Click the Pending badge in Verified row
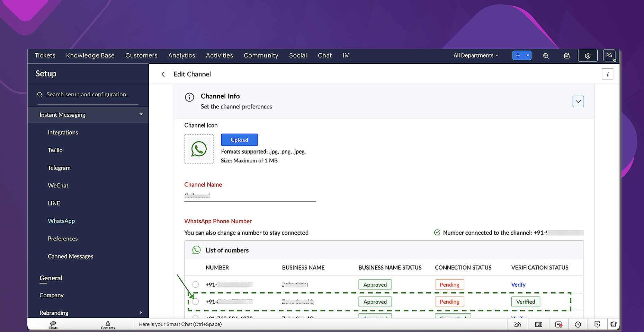The height and width of the screenshot is (332, 644). pyautogui.click(x=449, y=302)
